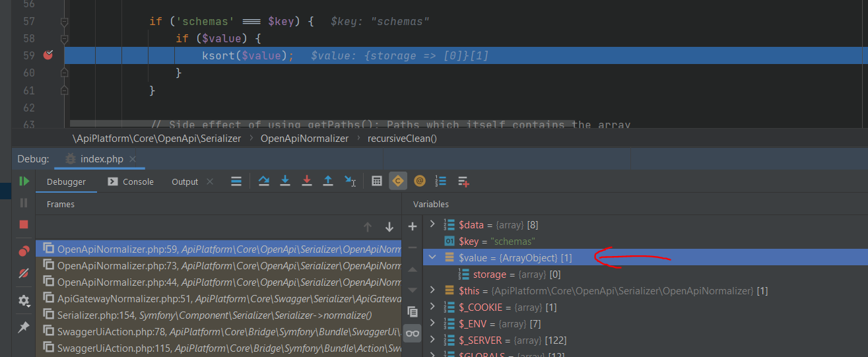868x357 pixels.
Task: Close the index.php debug session tab
Action: coord(133,159)
